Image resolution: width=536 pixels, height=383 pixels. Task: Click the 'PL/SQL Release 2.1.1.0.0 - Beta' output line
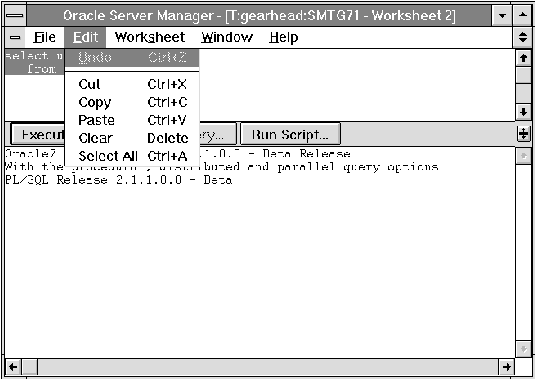point(119,180)
